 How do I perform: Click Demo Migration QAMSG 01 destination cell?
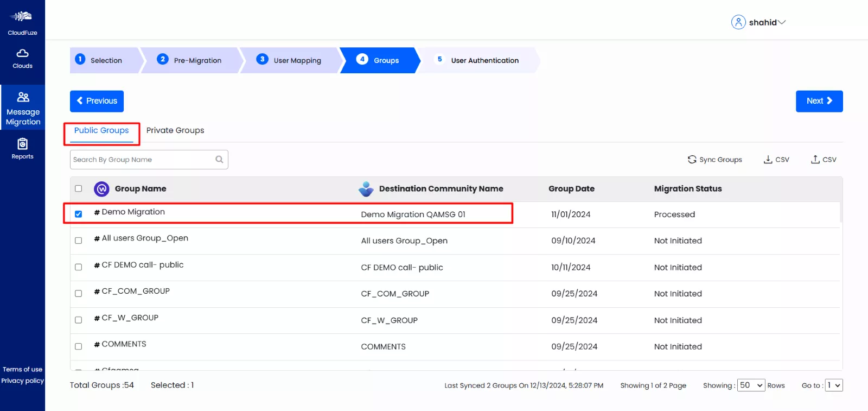click(x=413, y=214)
